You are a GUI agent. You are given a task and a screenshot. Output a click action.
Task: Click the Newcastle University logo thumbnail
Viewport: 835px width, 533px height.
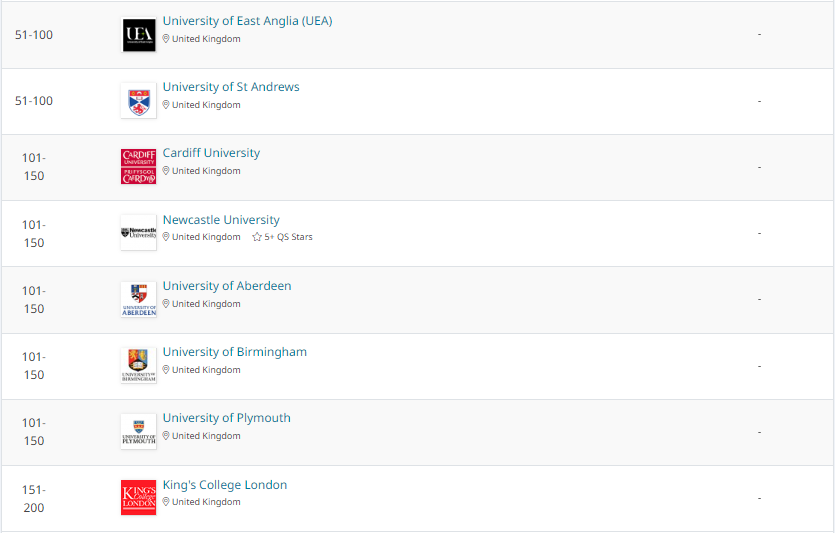pos(138,233)
